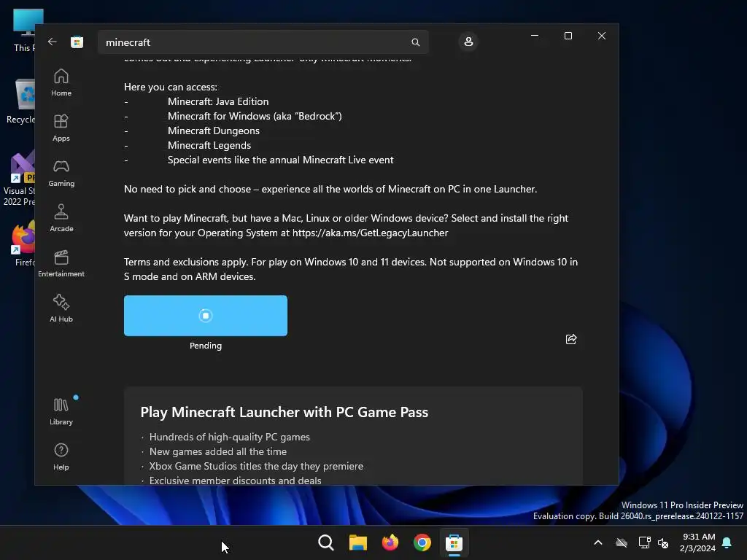Open Entertainment section in sidebar
This screenshot has width=747, height=560.
click(x=61, y=263)
